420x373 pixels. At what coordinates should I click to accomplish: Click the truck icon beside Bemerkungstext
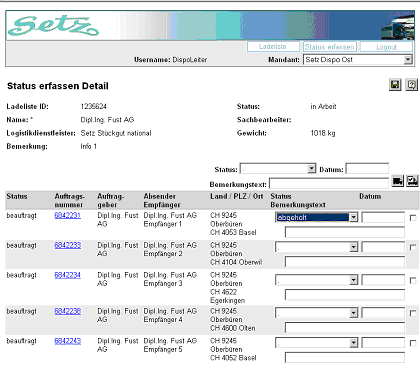(398, 181)
